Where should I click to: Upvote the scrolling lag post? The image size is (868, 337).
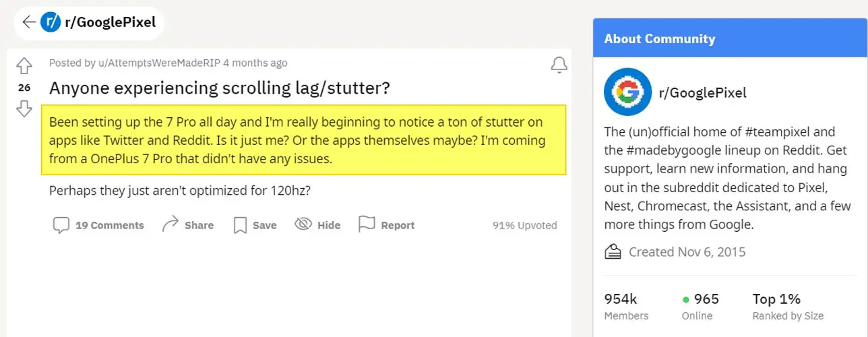(x=24, y=66)
